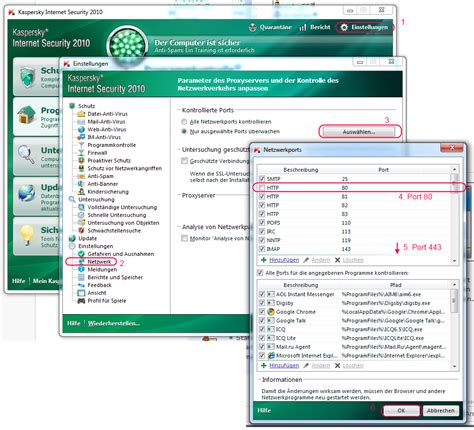The width and height of the screenshot is (474, 430).
Task: Select Microsoft Internet Explorer row
Action: click(354, 355)
